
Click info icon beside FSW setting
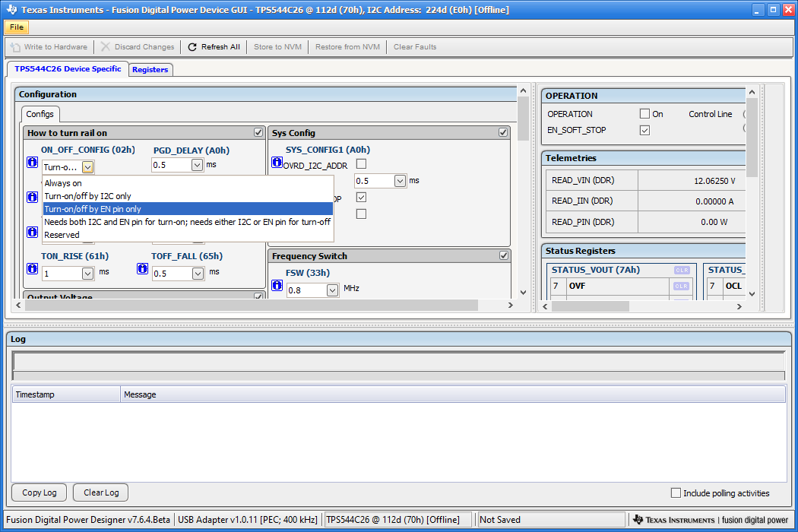[x=277, y=286]
